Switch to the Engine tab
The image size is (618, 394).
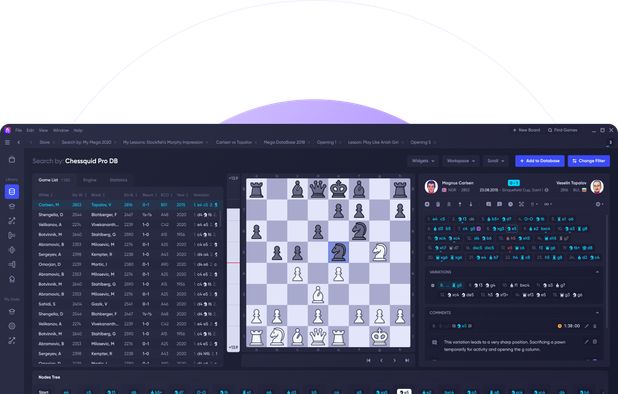[89, 180]
